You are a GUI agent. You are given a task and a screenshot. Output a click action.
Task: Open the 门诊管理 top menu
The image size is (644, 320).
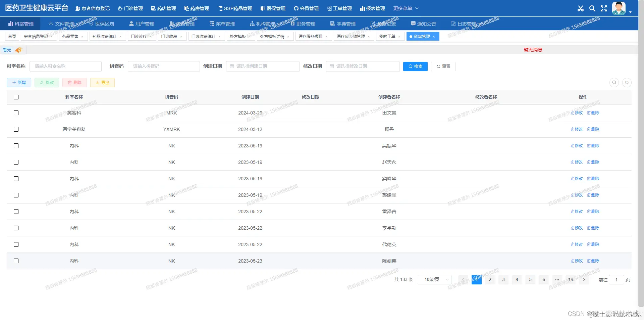[130, 8]
